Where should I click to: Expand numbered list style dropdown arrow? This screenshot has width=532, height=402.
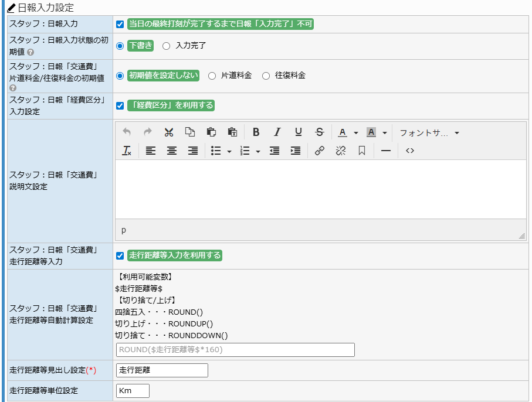pyautogui.click(x=258, y=151)
